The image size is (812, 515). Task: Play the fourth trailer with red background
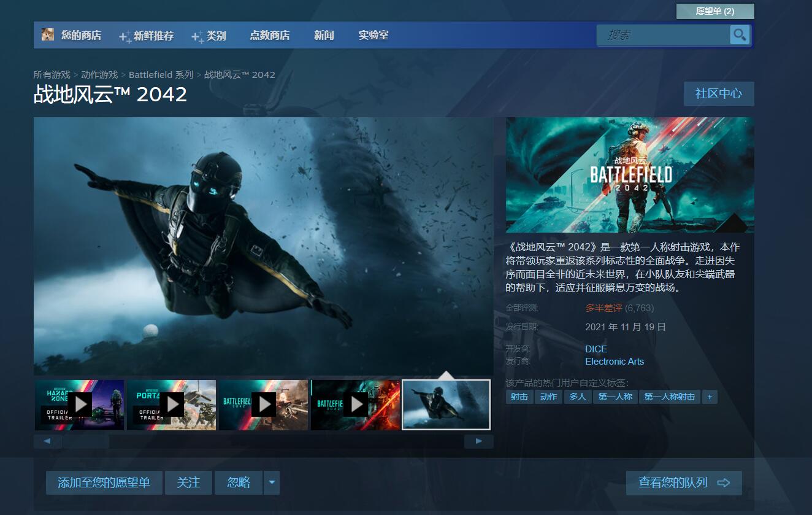coord(356,405)
